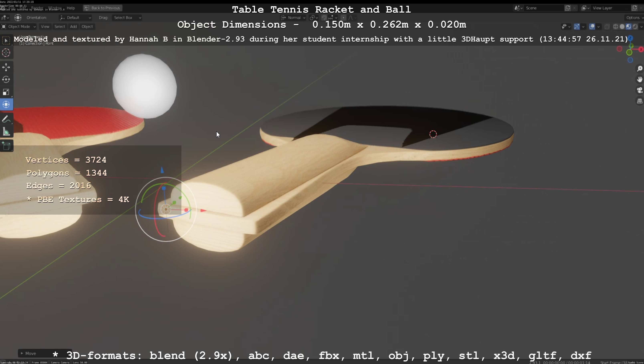Click the negative Z axis gizmo circle
Screen dimensions: 644x364
(x=630, y=60)
